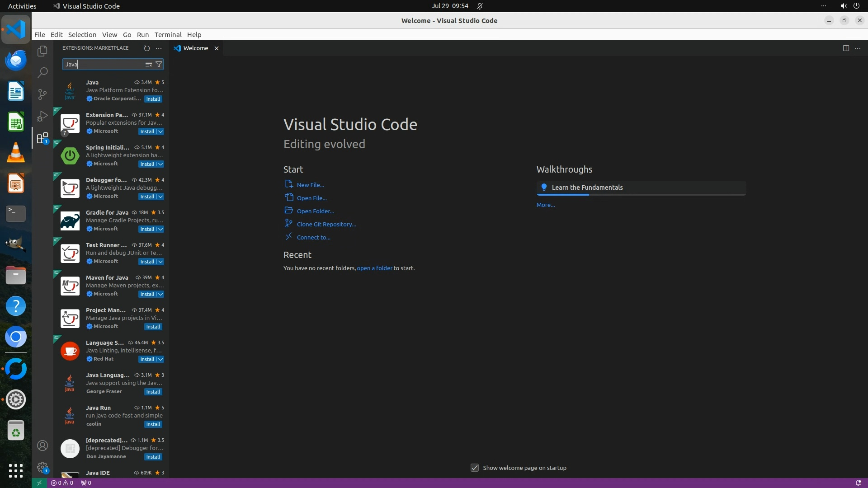The height and width of the screenshot is (488, 868).
Task: Toggle notifications bell in status bar
Action: 858,483
